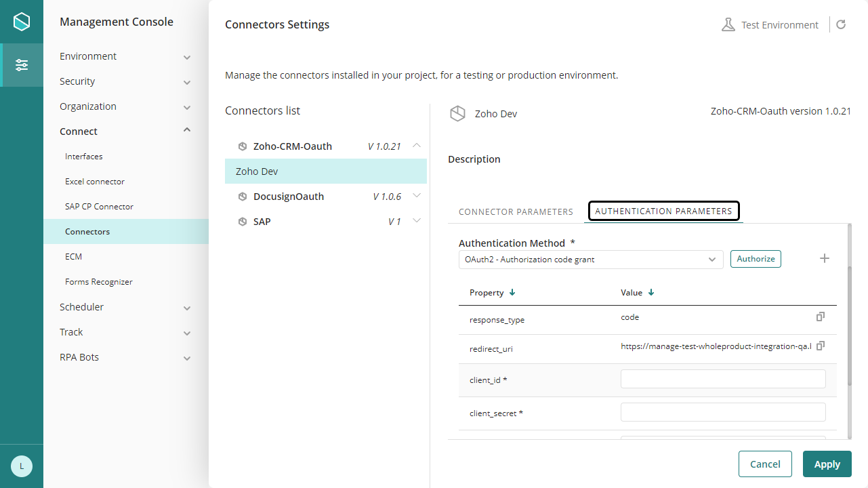868x488 pixels.
Task: Click the 'code' value text
Action: [629, 317]
